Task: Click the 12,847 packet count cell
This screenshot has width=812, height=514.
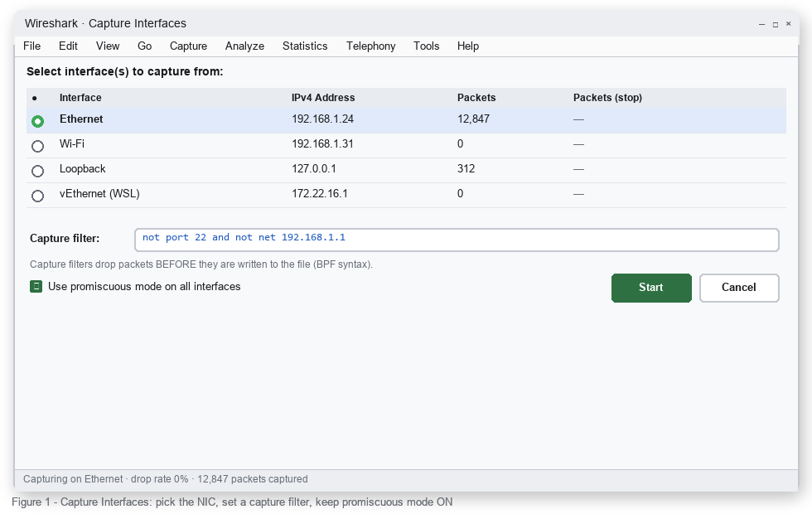Action: pos(473,119)
